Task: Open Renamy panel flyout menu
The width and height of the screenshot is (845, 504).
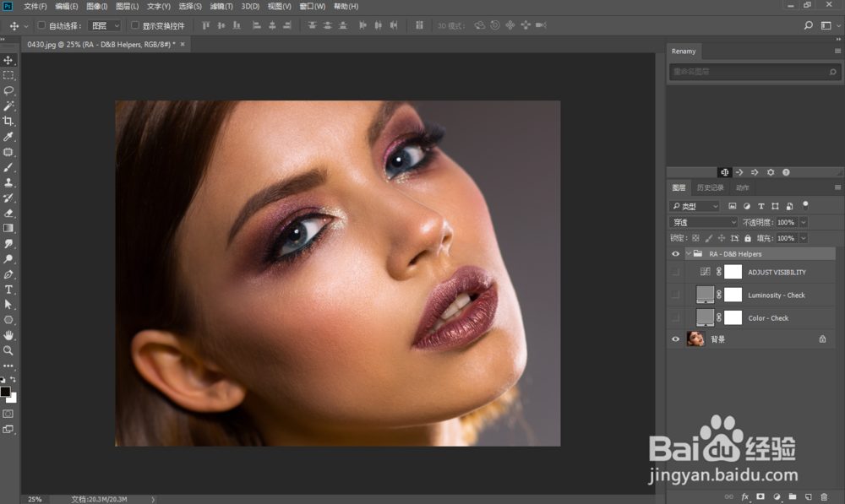Action: (x=837, y=51)
